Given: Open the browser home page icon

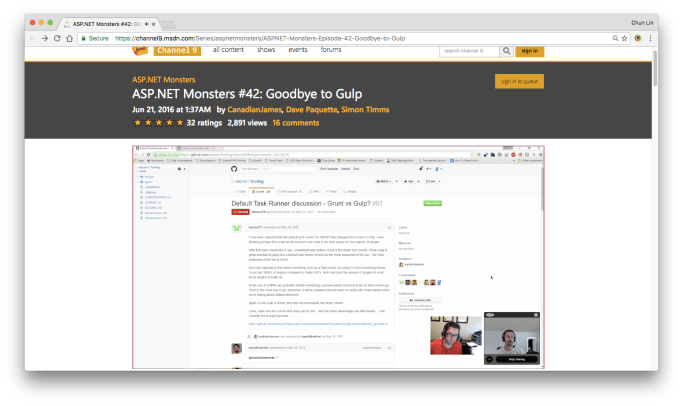Looking at the screenshot, I should 70,38.
